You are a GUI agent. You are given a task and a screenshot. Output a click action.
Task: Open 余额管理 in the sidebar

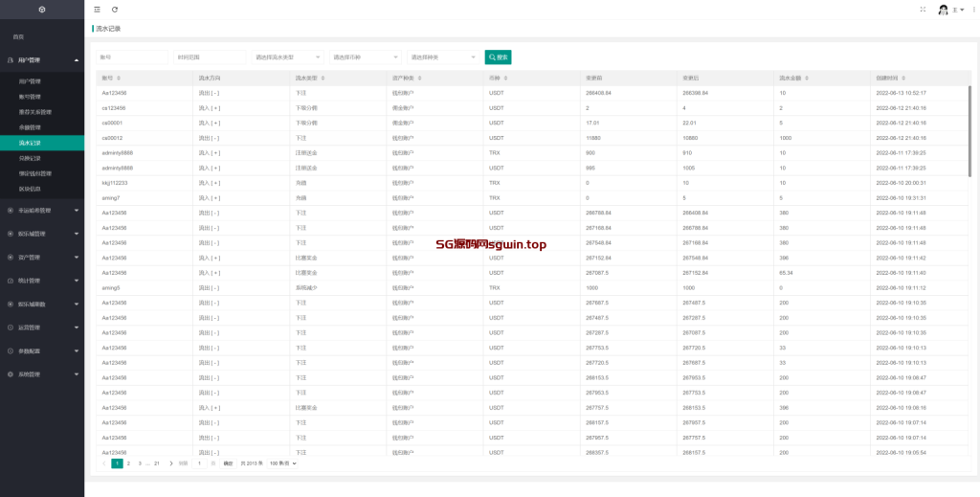tap(31, 126)
